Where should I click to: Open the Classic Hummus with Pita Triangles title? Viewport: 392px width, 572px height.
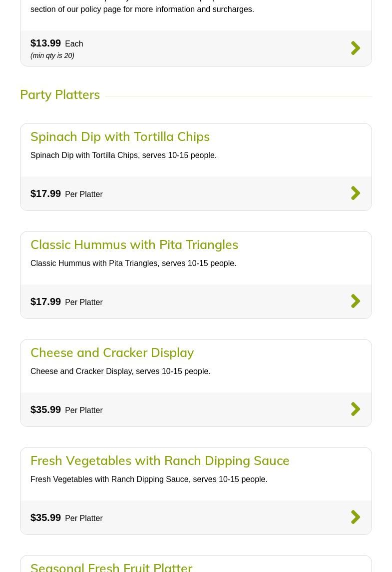pos(134,244)
